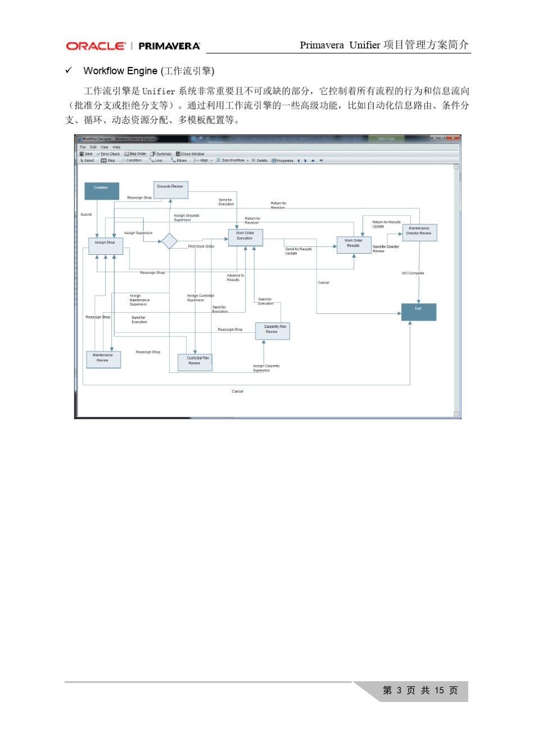Click the Return for Results Update label
This screenshot has height=756, width=534.
(x=386, y=224)
